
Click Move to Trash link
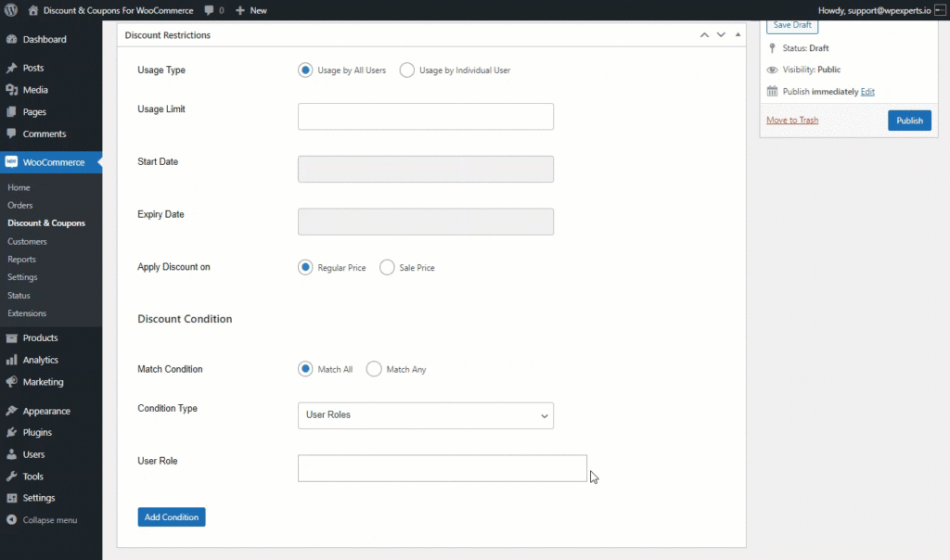[x=792, y=120]
